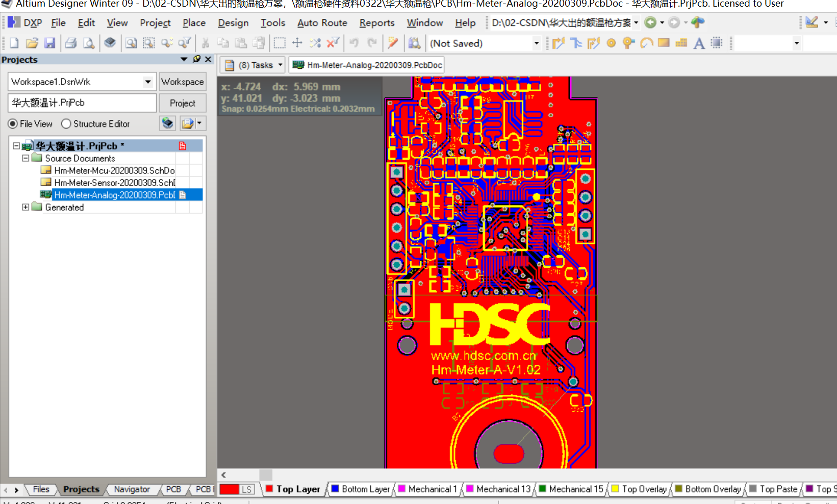Select inside area dashed rectangle icon
Screen dimensions: 837x504
click(279, 43)
